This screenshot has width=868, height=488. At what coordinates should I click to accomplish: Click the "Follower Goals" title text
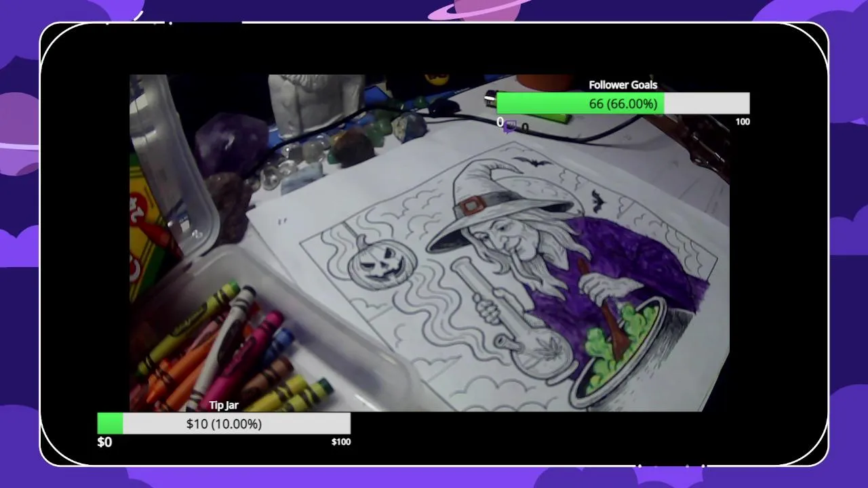623,85
